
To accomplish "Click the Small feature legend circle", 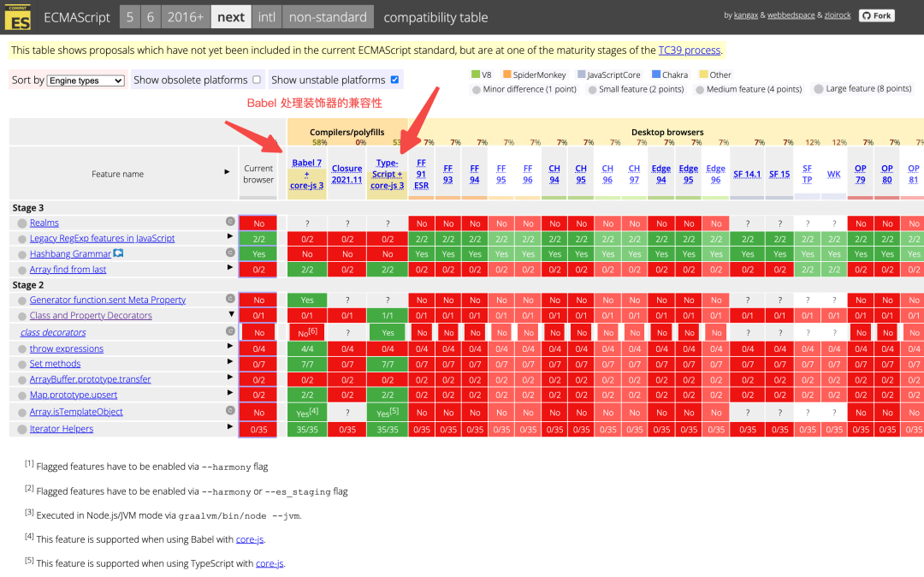I will point(592,90).
